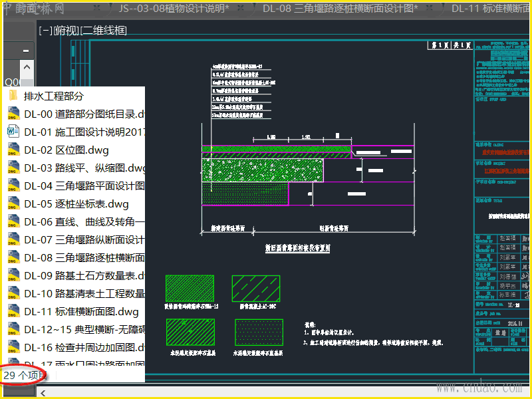Select file name DL-08 三角堰路逐桩横断面 in list
Viewport: 532px width, 399px height.
click(x=84, y=258)
